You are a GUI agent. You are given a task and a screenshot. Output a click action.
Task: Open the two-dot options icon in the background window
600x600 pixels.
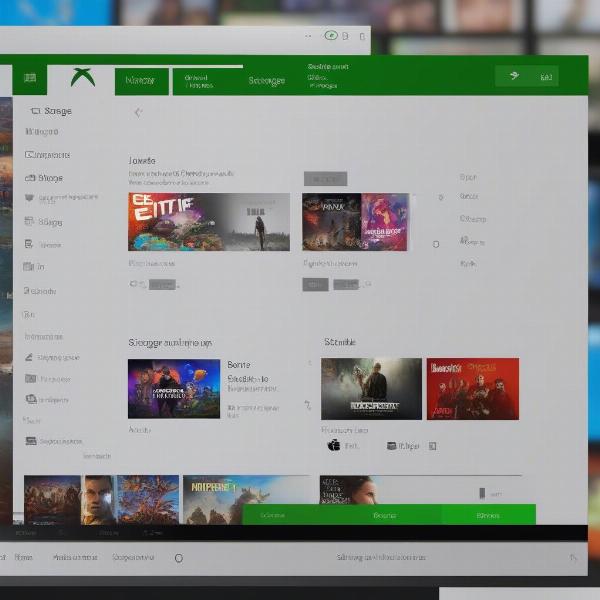308,36
